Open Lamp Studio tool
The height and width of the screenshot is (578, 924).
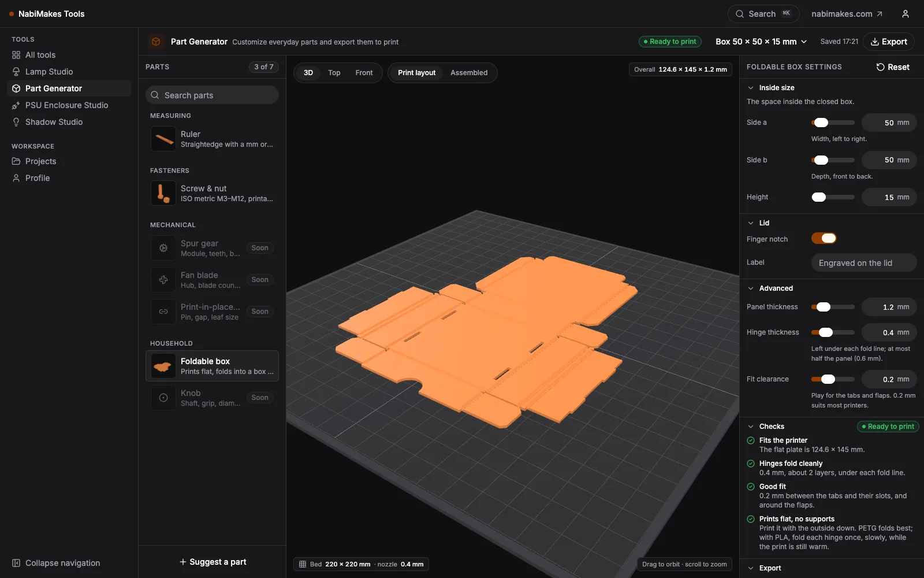point(69,72)
